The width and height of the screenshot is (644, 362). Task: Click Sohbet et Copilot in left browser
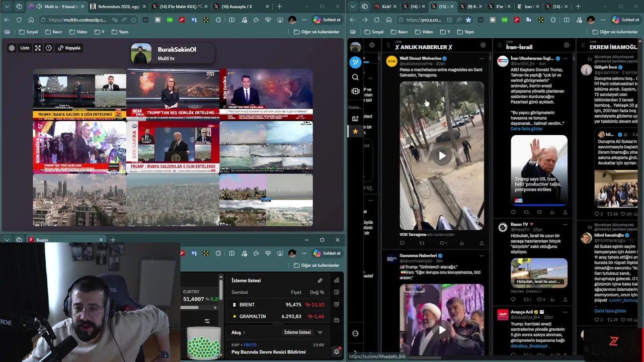coord(327,20)
